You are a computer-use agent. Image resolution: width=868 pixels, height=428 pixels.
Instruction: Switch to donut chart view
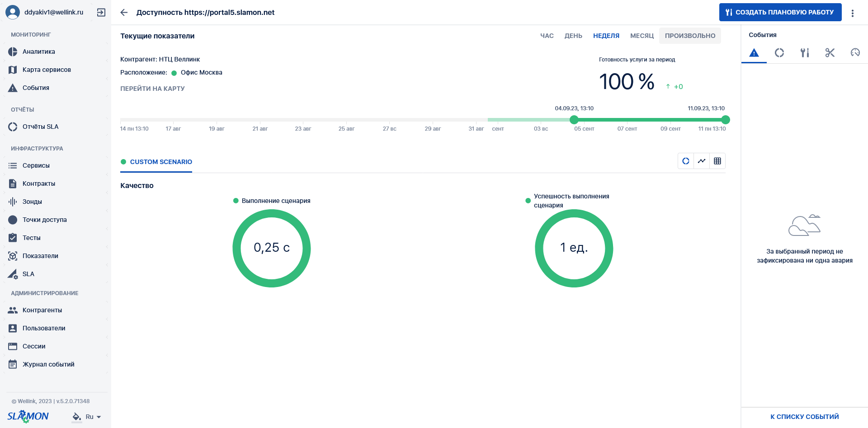pos(686,161)
